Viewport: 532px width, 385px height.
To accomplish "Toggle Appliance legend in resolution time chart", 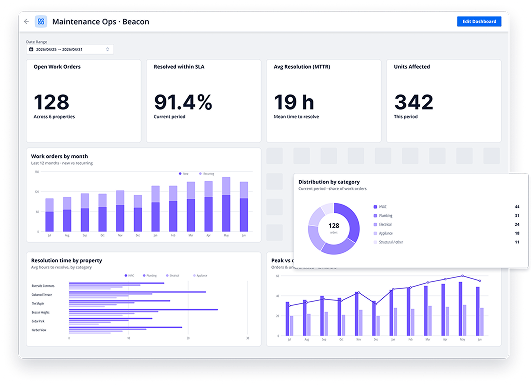I will click(x=200, y=275).
